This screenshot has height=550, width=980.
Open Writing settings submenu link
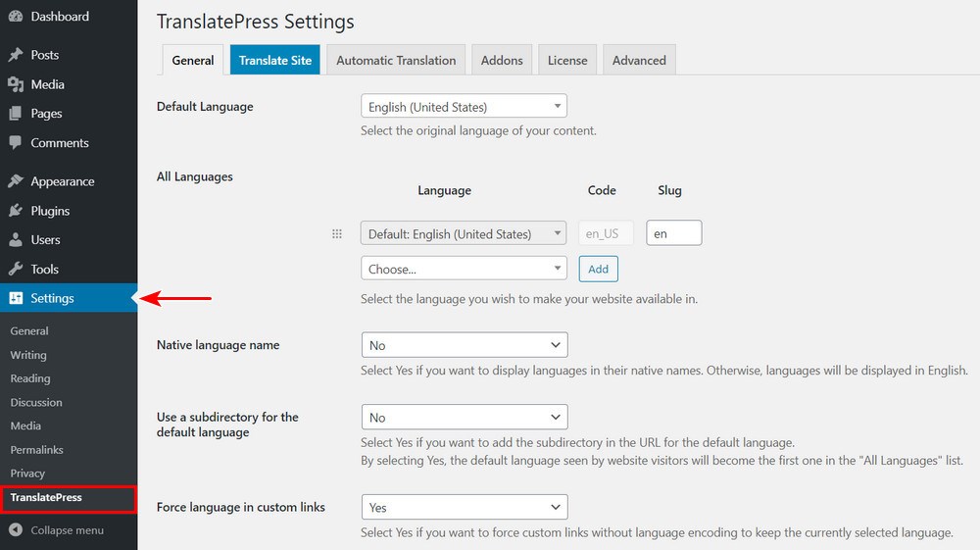(28, 355)
